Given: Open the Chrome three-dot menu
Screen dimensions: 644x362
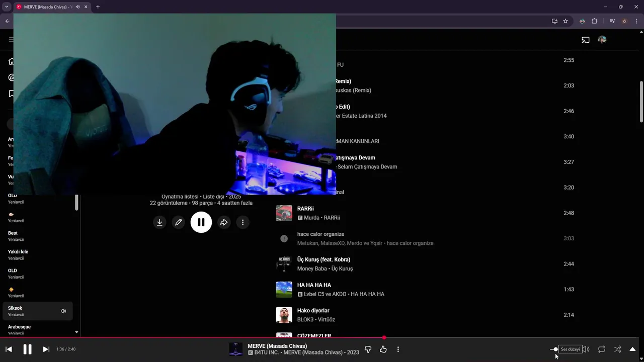Looking at the screenshot, I should pos(636,21).
